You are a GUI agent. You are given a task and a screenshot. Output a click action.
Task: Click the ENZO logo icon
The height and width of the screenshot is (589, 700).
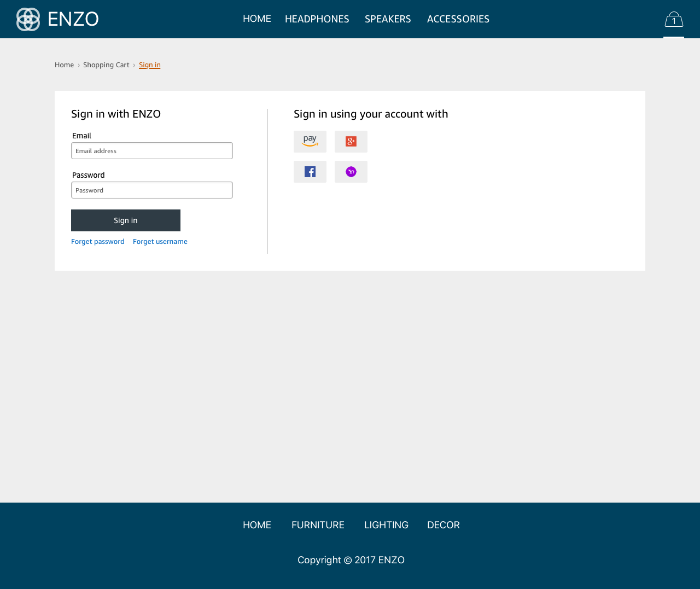point(27,19)
